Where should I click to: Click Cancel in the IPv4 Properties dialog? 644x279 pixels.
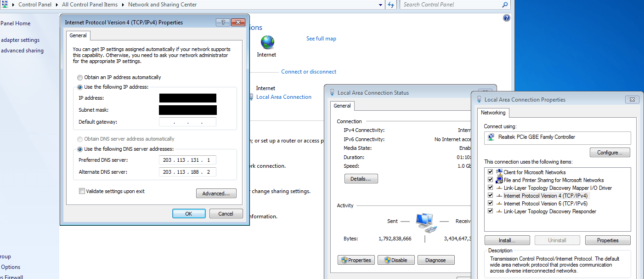click(x=226, y=214)
